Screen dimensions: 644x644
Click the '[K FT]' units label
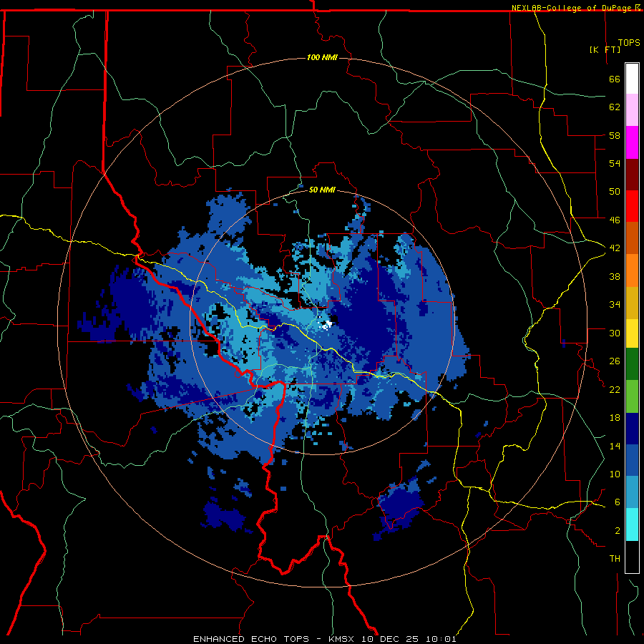(605, 49)
